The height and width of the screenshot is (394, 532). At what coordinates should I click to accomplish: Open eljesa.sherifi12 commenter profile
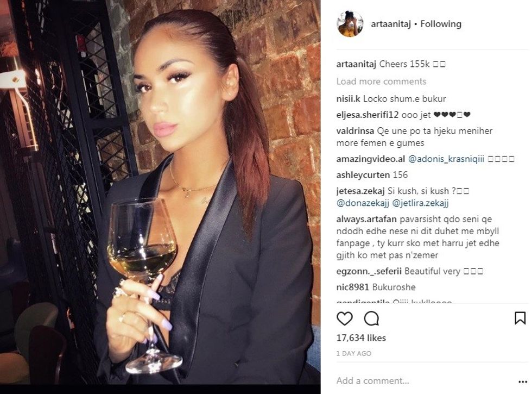point(367,115)
